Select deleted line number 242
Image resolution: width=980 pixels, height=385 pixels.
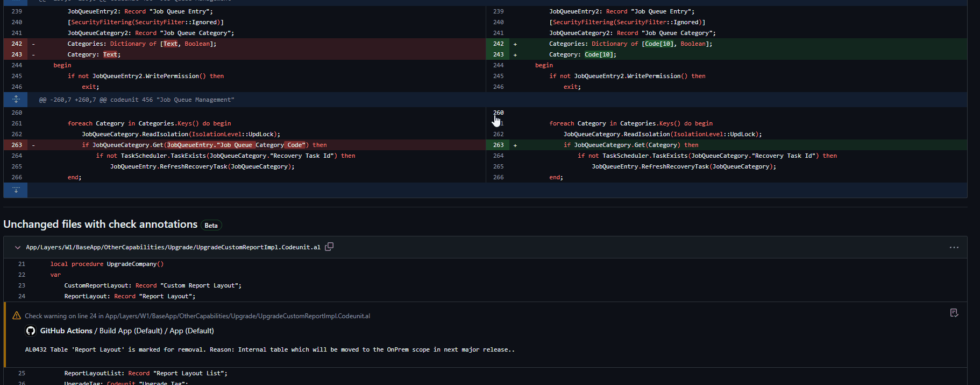coord(17,44)
